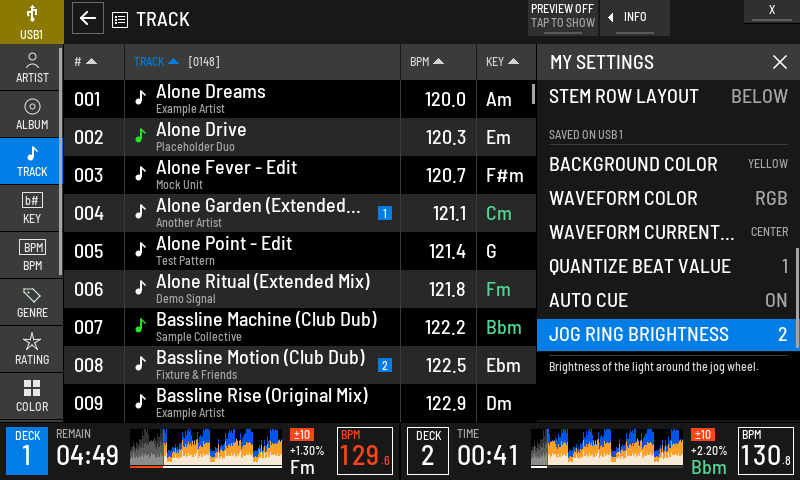Select track Alone Drive
Image resolution: width=800 pixels, height=480 pixels.
click(x=300, y=137)
